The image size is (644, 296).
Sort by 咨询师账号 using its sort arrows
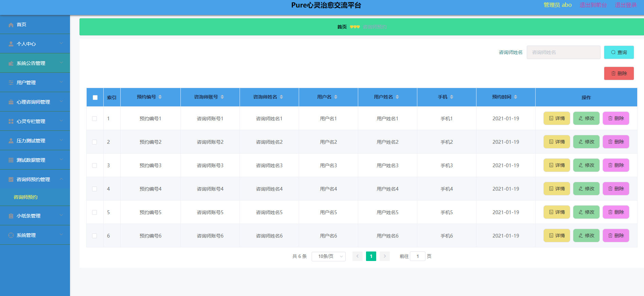click(222, 97)
